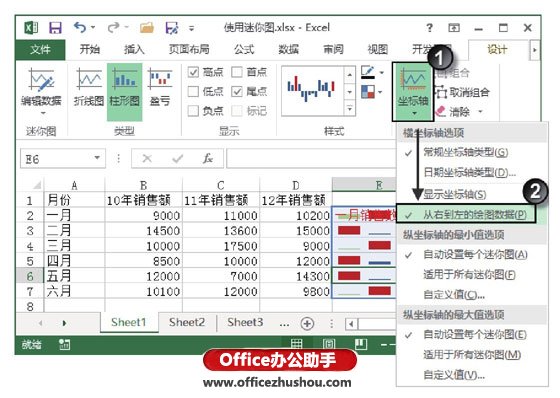Screen dimensions: 560x398
Task: Click the formula bar confirm checkmark icon
Action: point(178,158)
